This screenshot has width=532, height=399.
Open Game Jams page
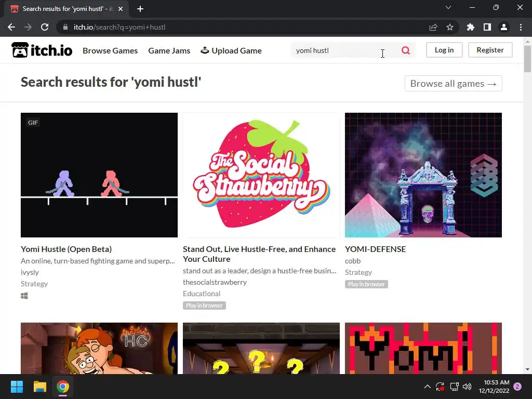(169, 50)
